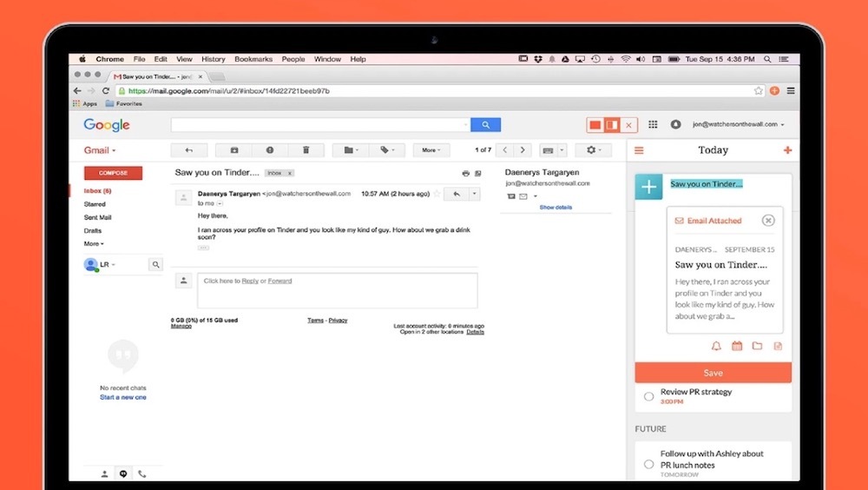The image size is (868, 490).
Task: Report the email as spam
Action: pos(270,150)
